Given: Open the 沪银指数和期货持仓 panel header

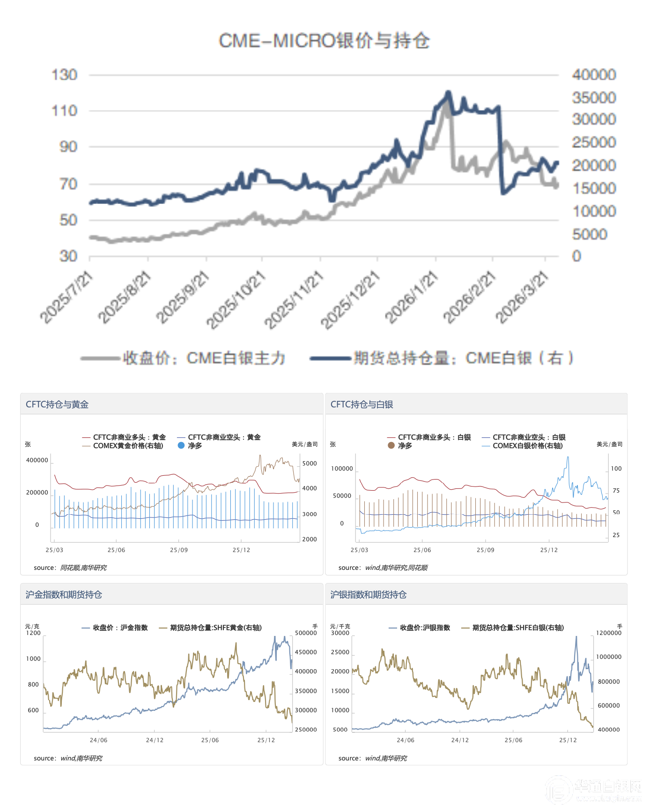Looking at the screenshot, I should [x=368, y=595].
